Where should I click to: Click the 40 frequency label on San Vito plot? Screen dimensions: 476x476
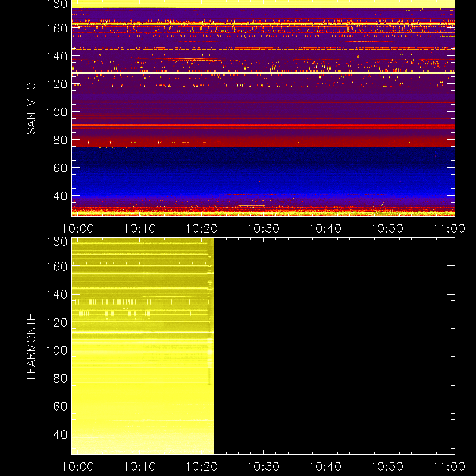click(x=60, y=196)
